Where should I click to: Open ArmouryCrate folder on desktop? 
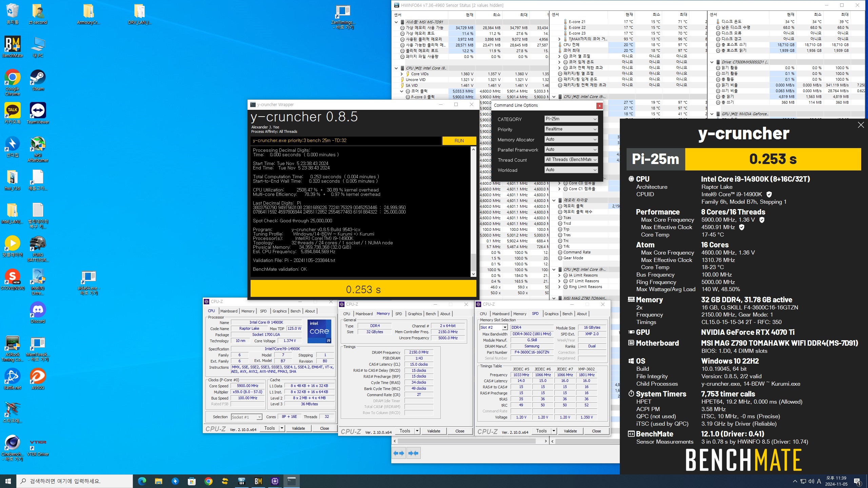point(88,14)
